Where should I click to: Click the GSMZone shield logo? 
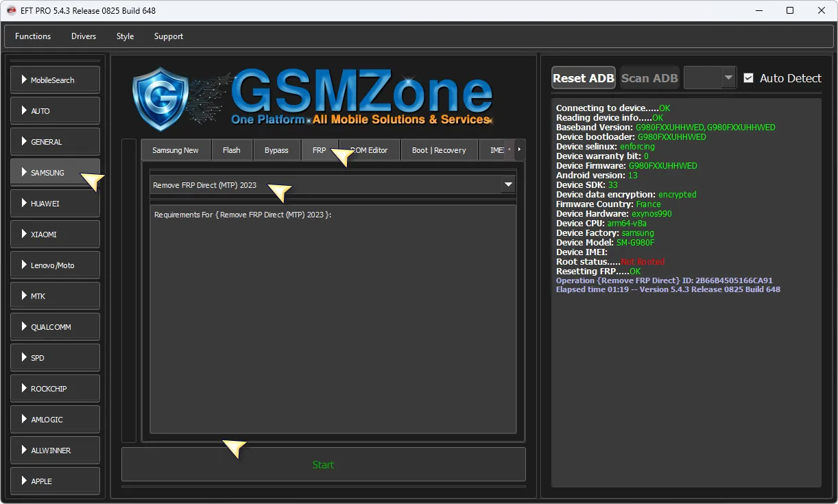(x=160, y=98)
